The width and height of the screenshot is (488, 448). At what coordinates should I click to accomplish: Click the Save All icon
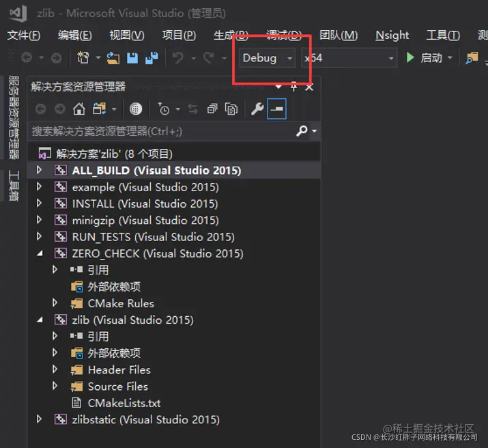[x=152, y=58]
